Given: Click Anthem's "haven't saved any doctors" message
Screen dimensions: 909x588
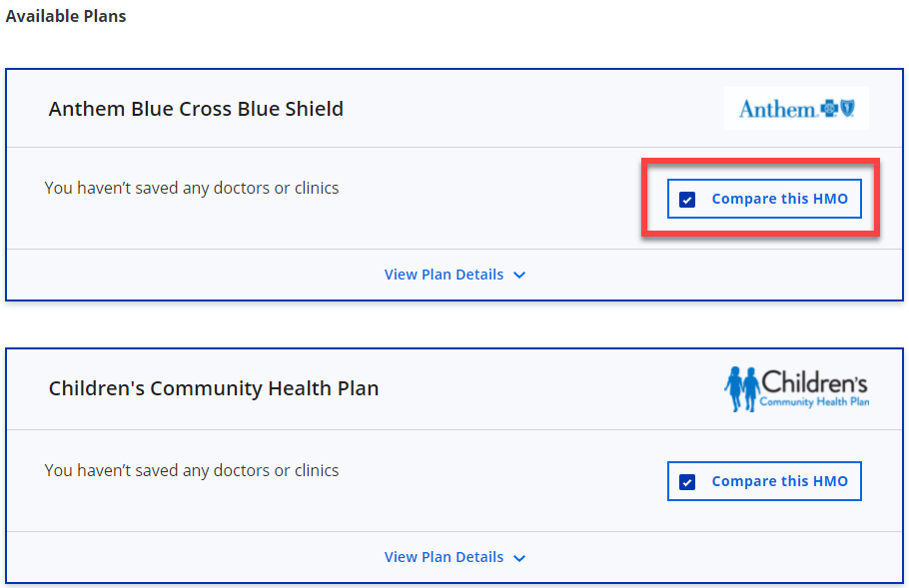Looking at the screenshot, I should point(192,188).
